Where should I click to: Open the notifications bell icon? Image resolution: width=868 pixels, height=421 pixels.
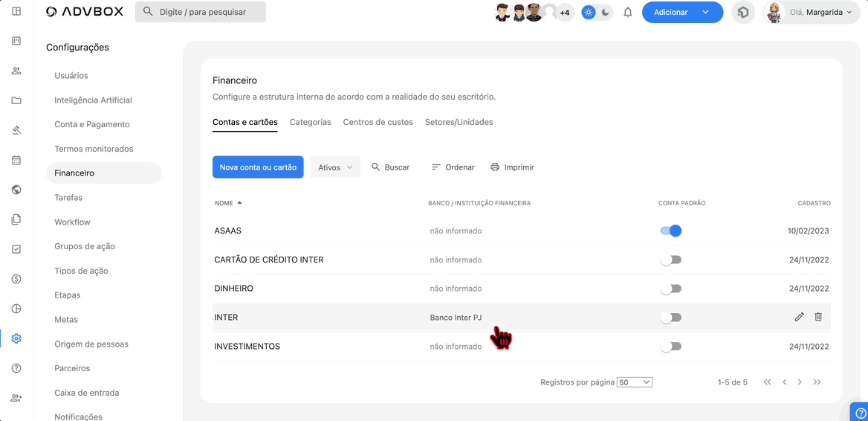click(x=628, y=13)
